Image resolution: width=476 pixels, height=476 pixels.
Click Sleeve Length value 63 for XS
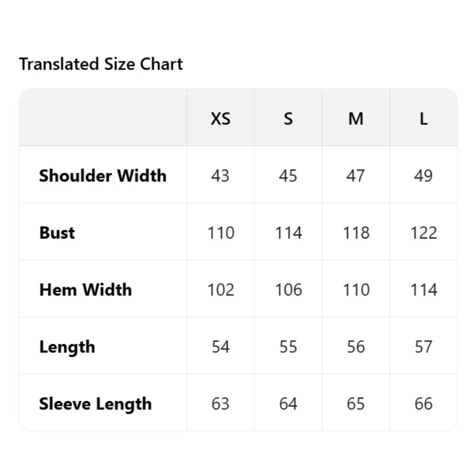click(220, 404)
